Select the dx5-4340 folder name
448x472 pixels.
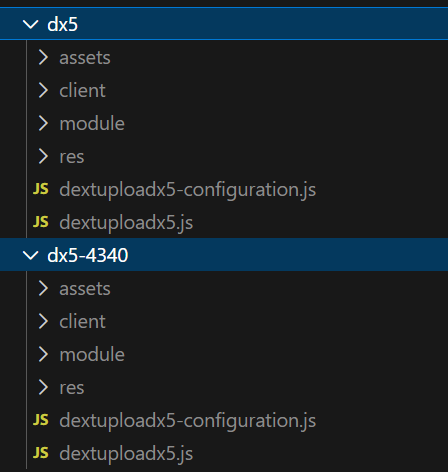(x=88, y=255)
